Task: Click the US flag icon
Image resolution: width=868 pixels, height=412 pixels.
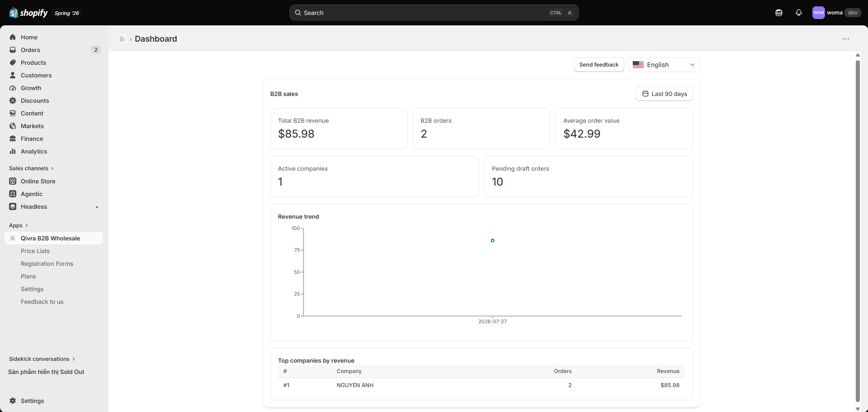Action: (x=638, y=65)
